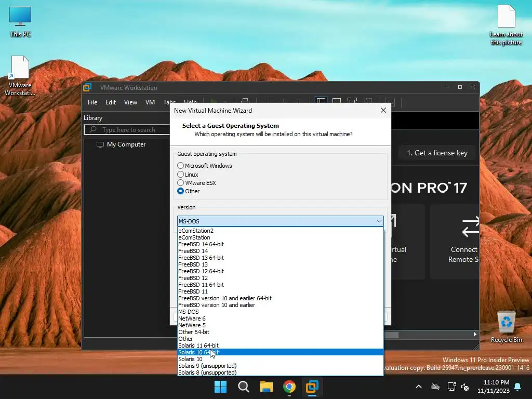Choose MS-DOS in the dropdown list
The height and width of the screenshot is (399, 532).
[x=280, y=312]
